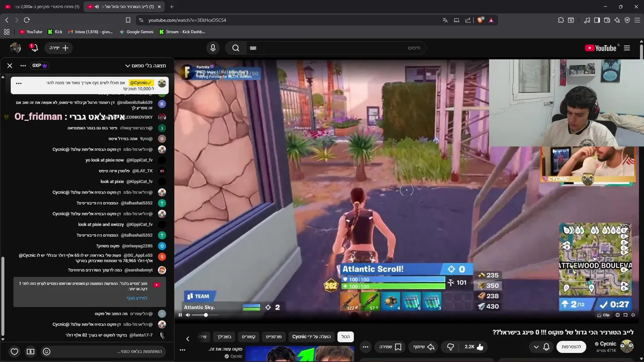Reload the current page
Viewport: 644px width, 362px height.
[x=27, y=20]
